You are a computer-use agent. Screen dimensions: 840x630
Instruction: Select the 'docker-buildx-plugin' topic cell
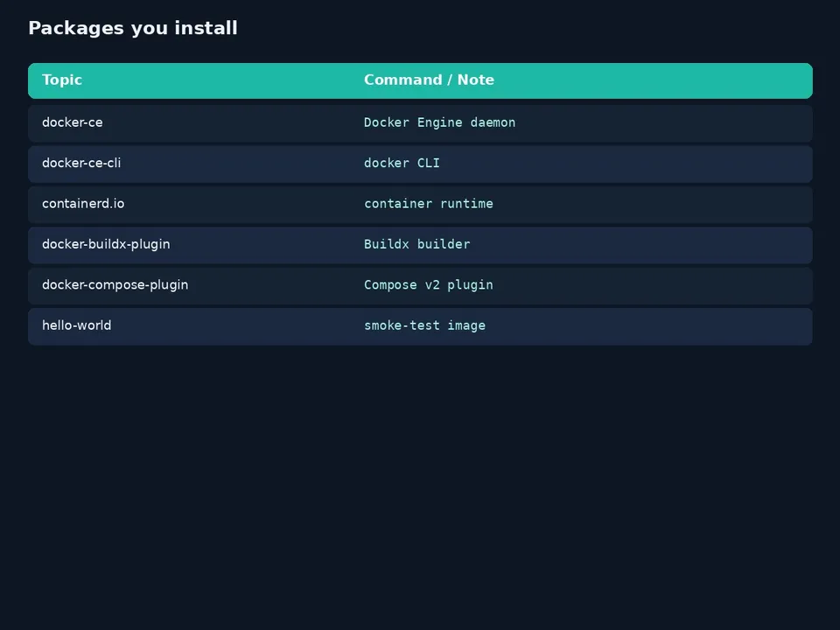coord(106,245)
